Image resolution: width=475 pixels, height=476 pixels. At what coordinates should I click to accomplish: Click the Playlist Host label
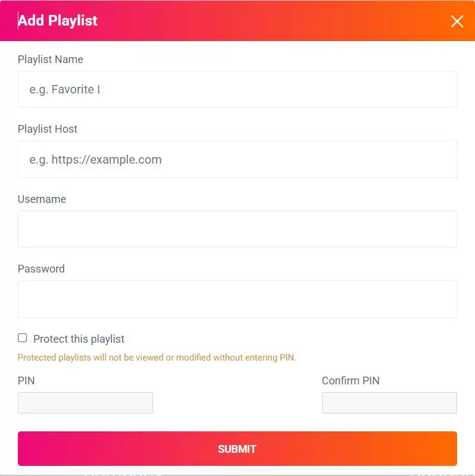click(x=48, y=129)
